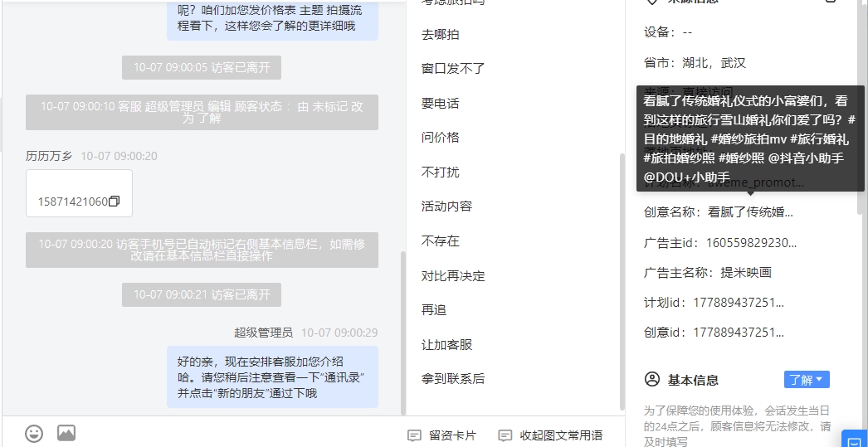Select quick phrase 让加客服
The width and height of the screenshot is (868, 447).
click(446, 345)
